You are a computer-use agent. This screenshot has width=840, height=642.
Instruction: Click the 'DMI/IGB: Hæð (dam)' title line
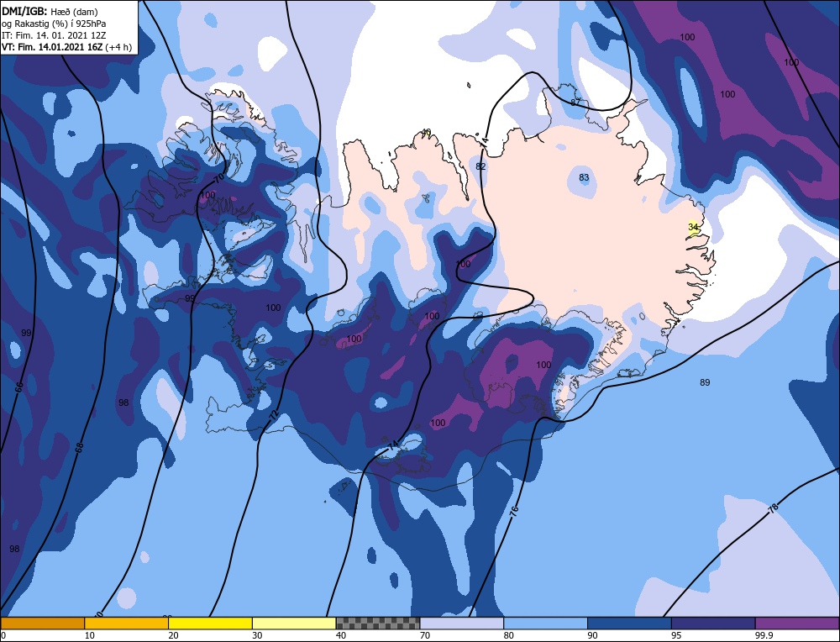tap(50, 11)
